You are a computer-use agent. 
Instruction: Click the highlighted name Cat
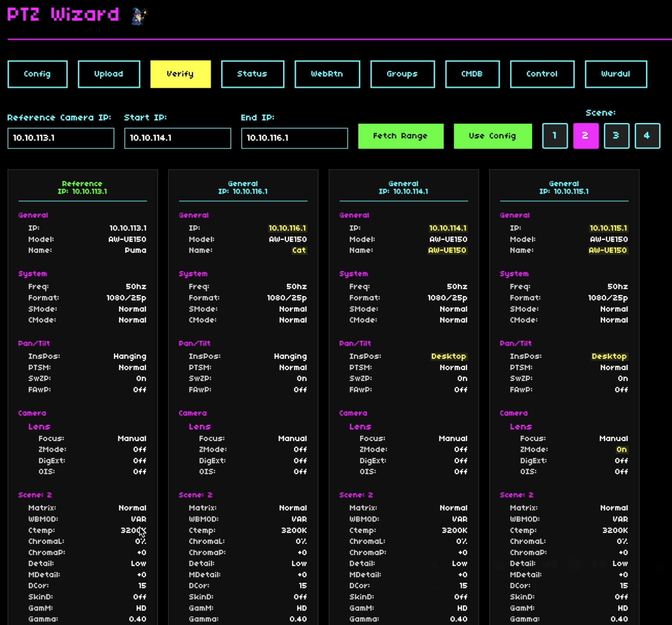click(x=299, y=250)
